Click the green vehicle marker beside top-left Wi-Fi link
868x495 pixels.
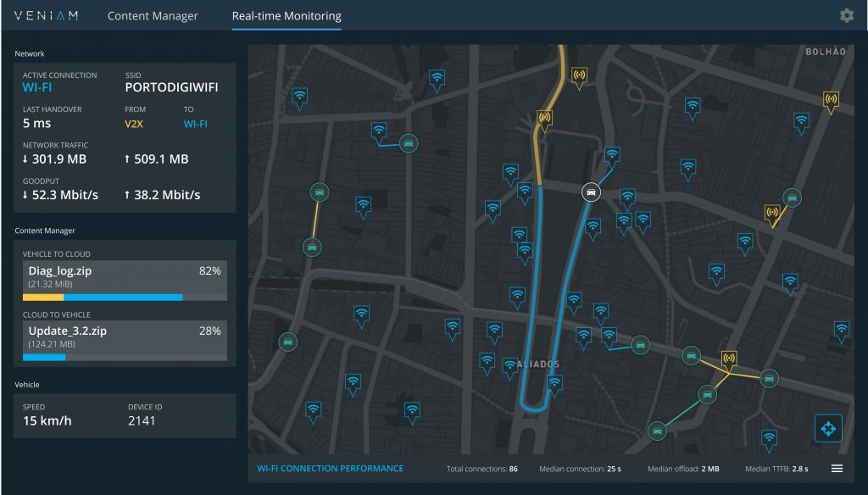408,142
